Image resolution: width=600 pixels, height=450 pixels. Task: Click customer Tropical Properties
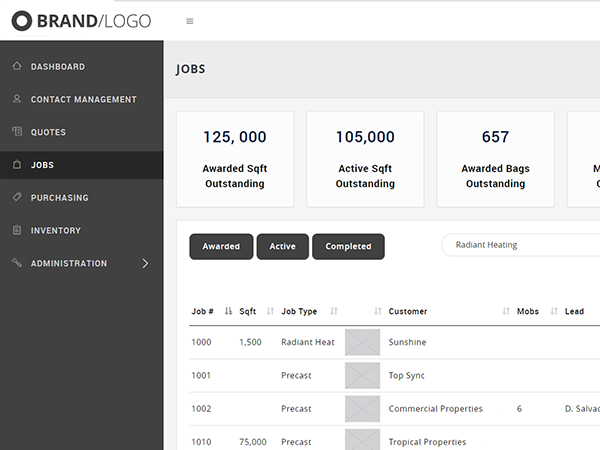point(427,442)
